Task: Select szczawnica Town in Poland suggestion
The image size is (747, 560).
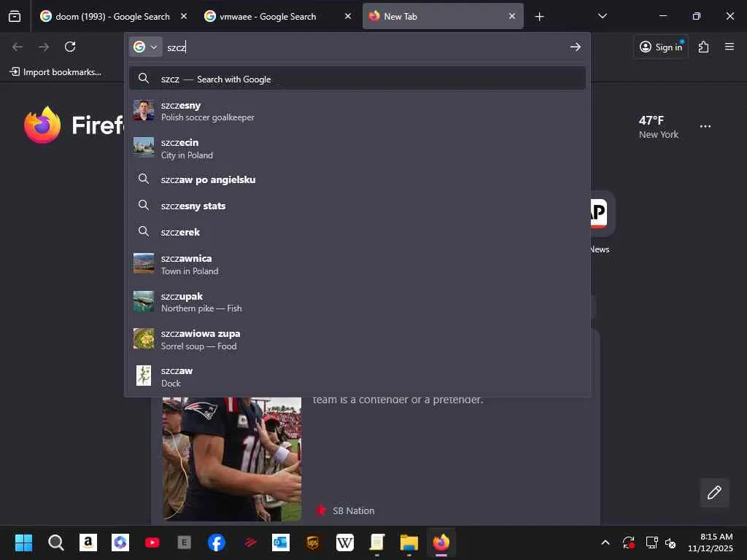Action: pyautogui.click(x=357, y=264)
